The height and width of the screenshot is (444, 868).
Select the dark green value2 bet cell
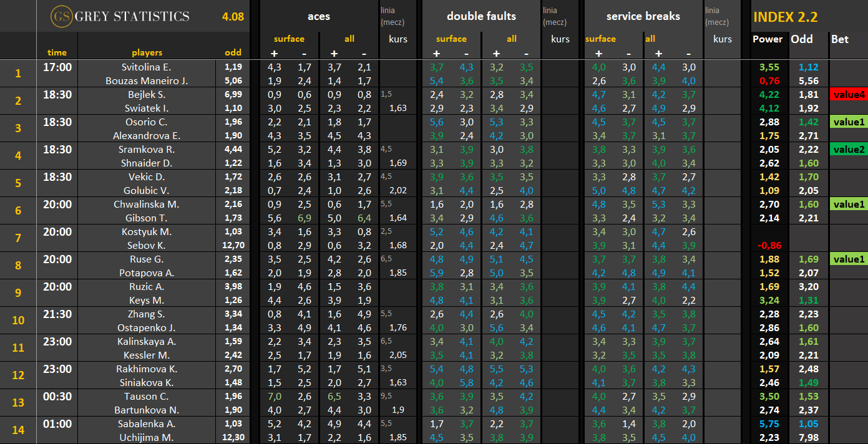(x=849, y=150)
